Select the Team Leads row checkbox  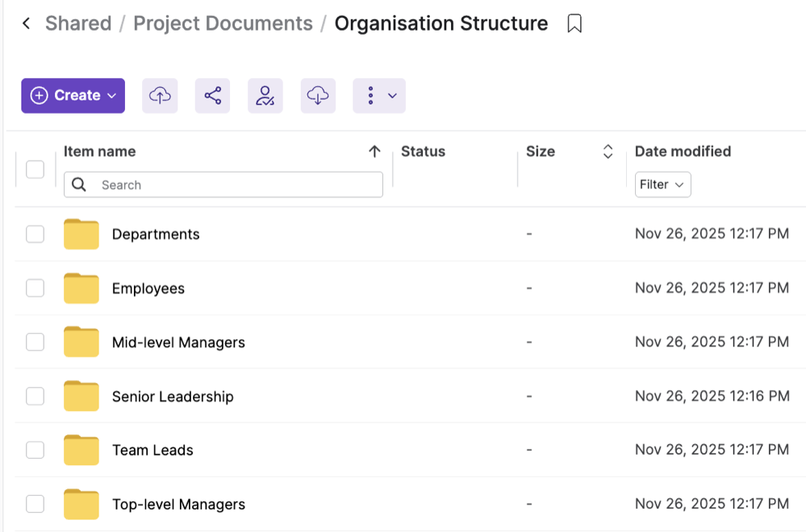[35, 450]
